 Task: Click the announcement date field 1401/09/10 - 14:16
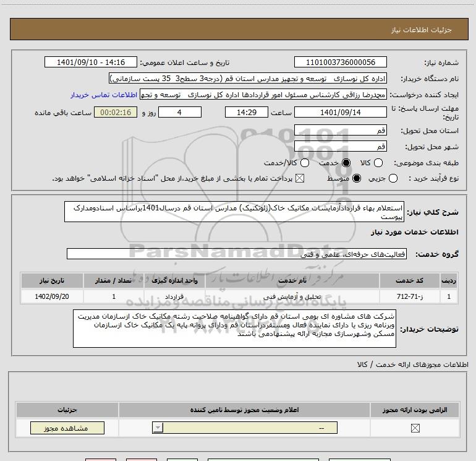(x=91, y=62)
